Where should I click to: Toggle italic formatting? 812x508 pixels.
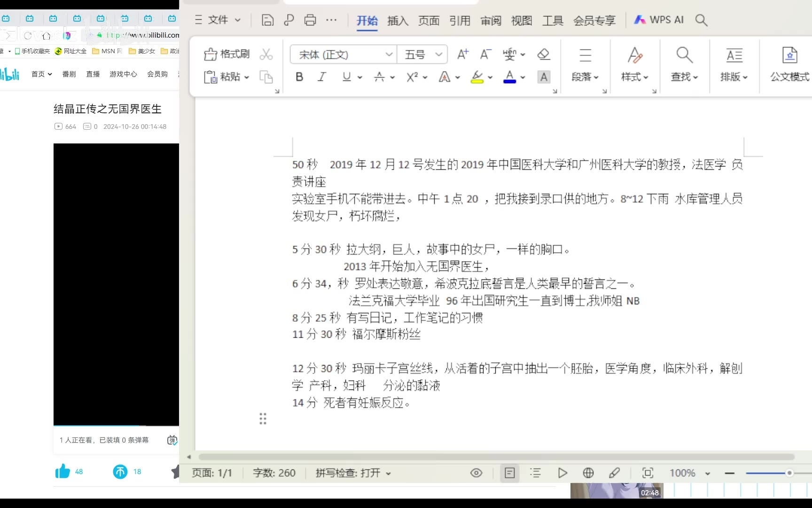click(x=322, y=77)
